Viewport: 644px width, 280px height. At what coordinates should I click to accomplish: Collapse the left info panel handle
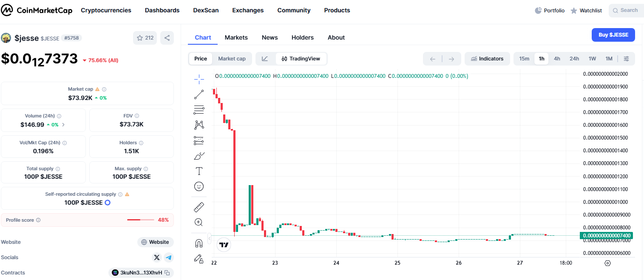(x=209, y=239)
